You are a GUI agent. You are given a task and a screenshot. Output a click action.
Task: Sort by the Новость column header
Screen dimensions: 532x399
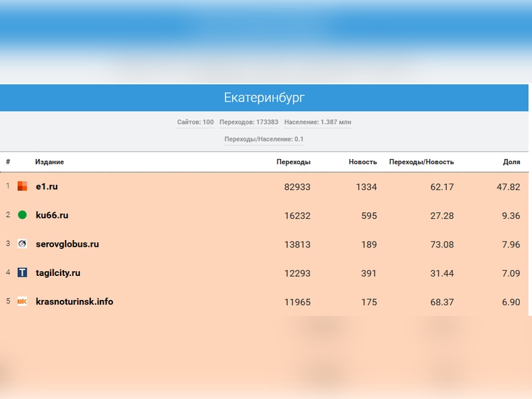[x=362, y=162]
